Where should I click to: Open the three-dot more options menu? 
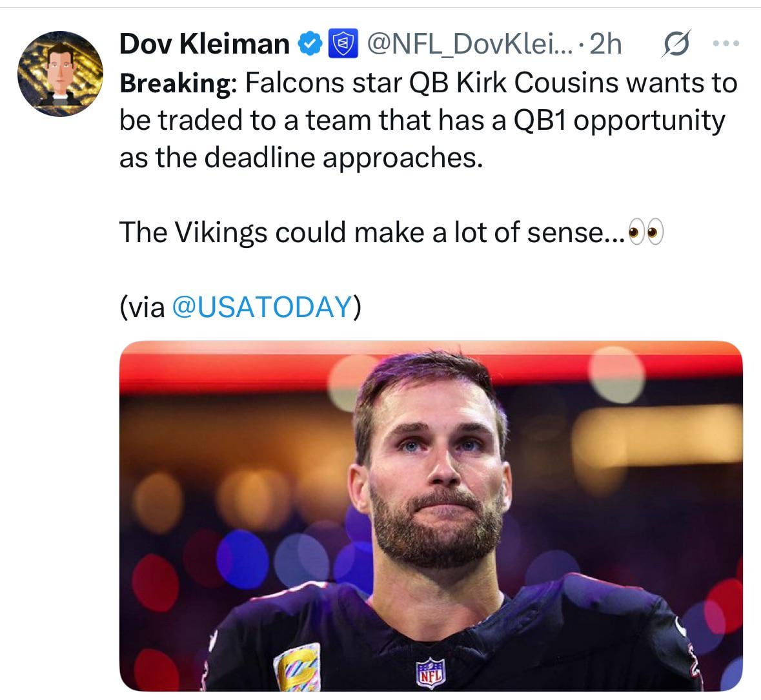tap(724, 44)
